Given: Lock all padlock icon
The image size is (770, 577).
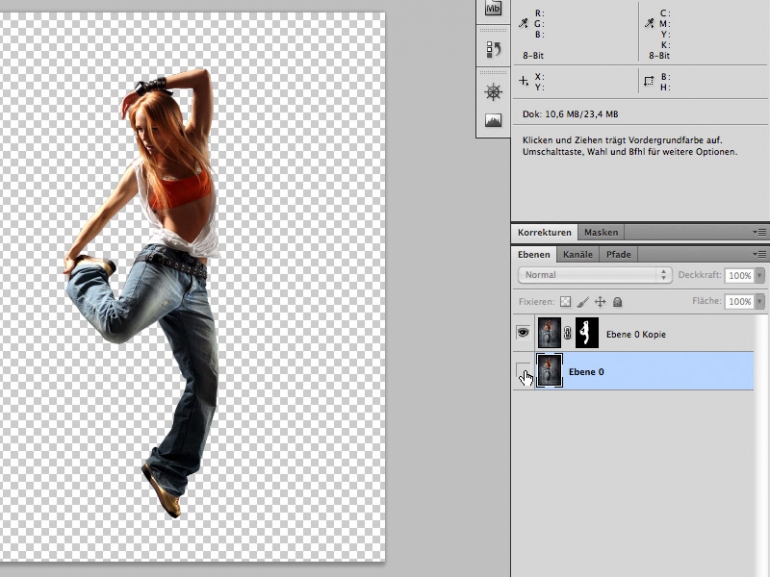Looking at the screenshot, I should tap(617, 302).
